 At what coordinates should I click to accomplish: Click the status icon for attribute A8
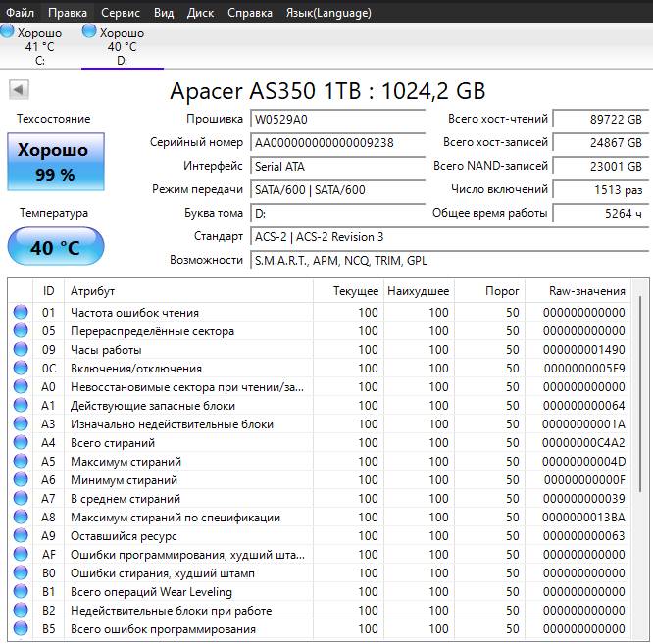click(21, 517)
